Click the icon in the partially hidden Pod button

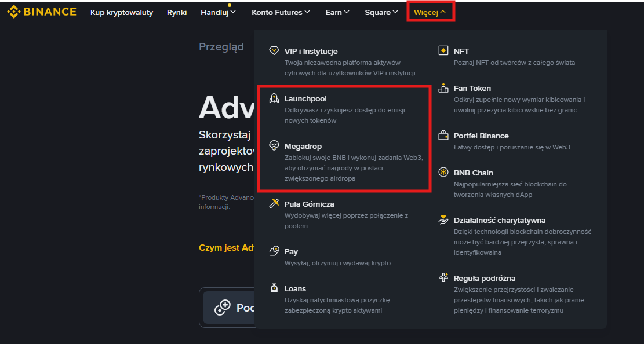coord(223,308)
